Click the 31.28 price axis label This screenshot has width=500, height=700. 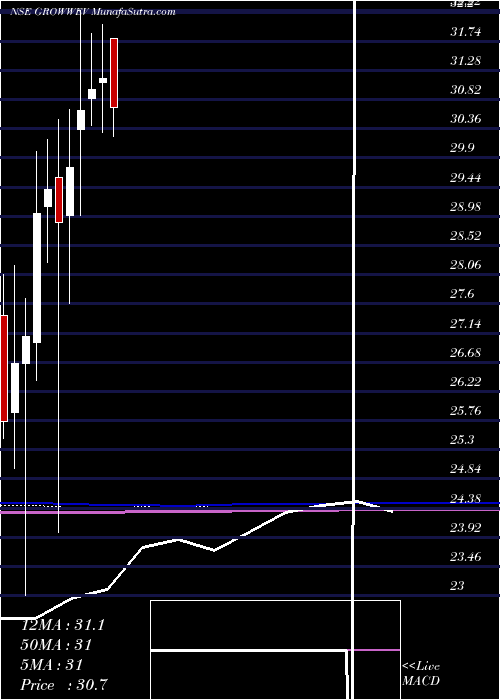point(466,61)
